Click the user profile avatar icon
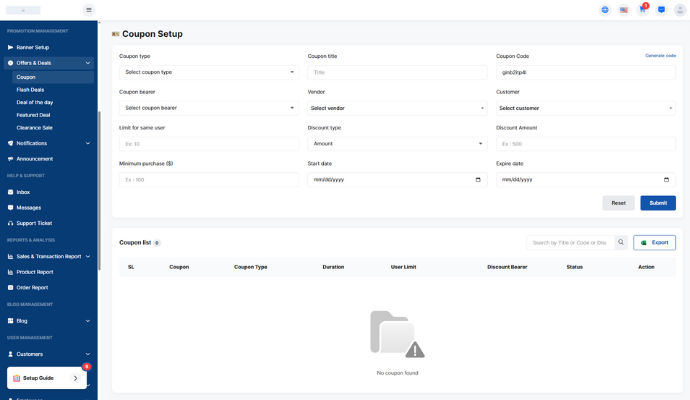Viewport: 690px width, 400px height. point(680,10)
